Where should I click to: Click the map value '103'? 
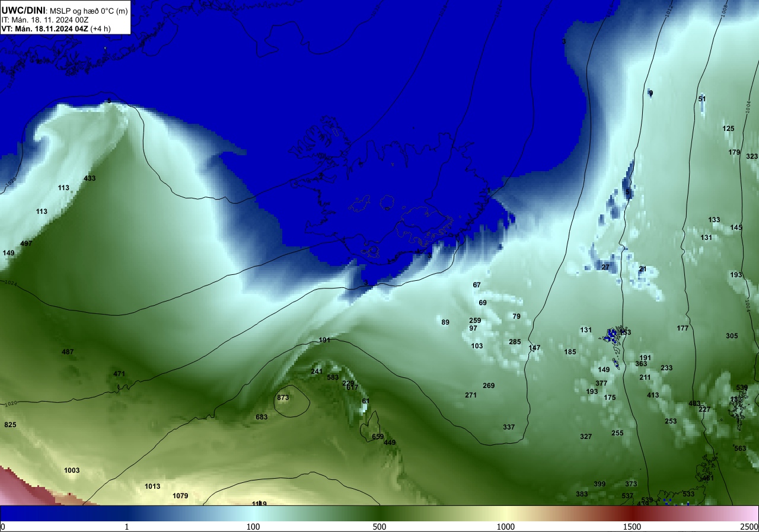point(477,346)
